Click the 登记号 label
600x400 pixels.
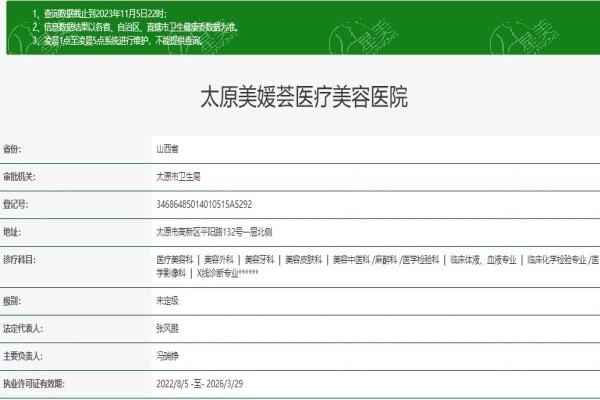coord(16,204)
